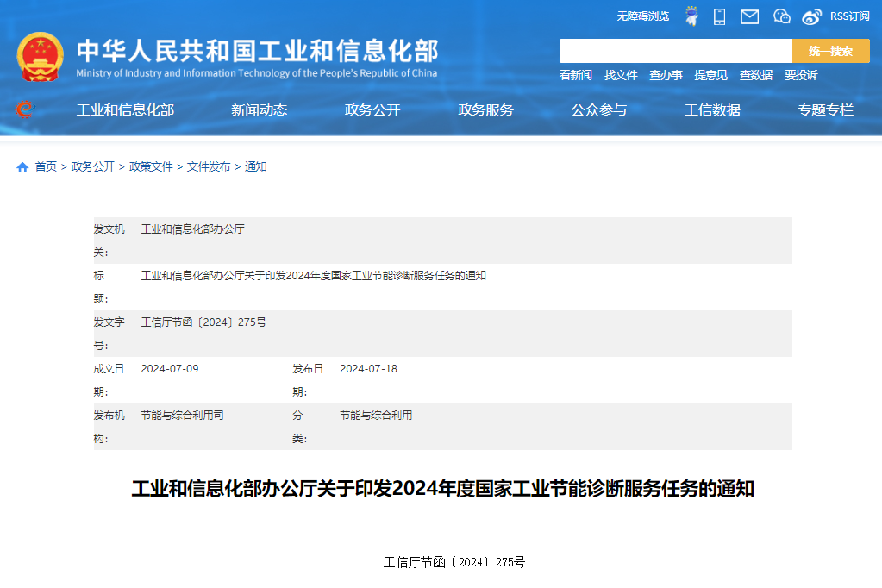Open 无障碍浏览 accessibility mode
Screen dimensions: 882x588
tap(643, 16)
